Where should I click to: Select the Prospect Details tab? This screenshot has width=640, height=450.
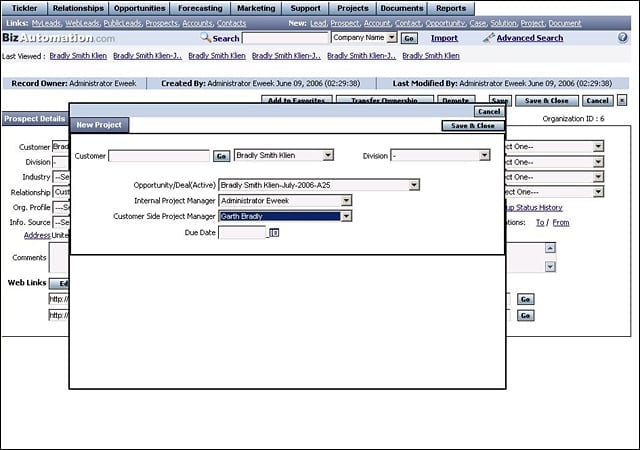(x=35, y=119)
